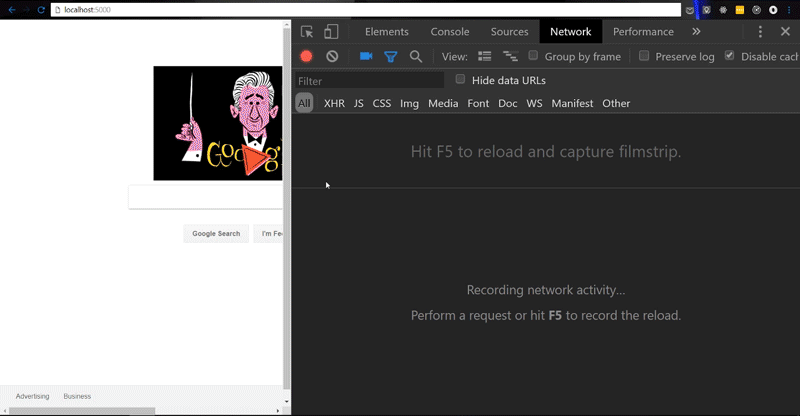Open network search magnifier icon
The width and height of the screenshot is (800, 416).
(416, 57)
